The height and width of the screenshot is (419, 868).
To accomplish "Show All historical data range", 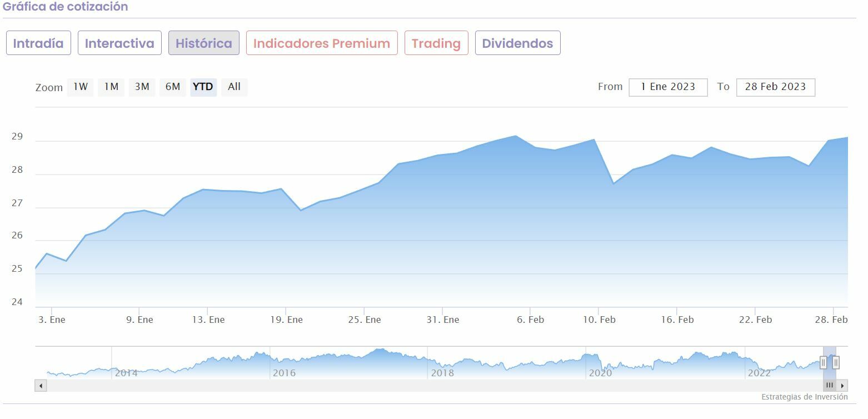I will pyautogui.click(x=234, y=87).
